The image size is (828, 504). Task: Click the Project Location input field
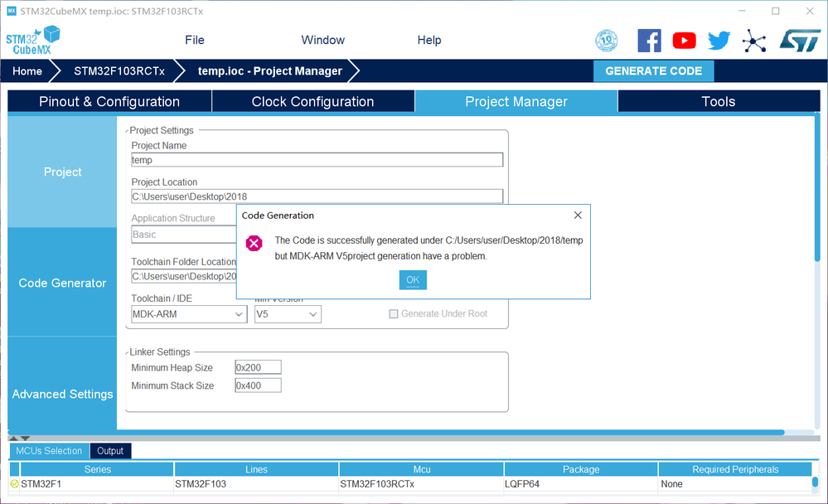click(317, 196)
